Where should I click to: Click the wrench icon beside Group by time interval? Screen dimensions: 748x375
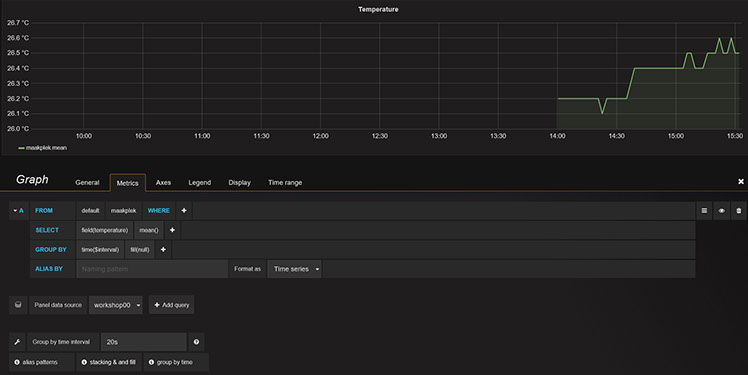(x=17, y=342)
